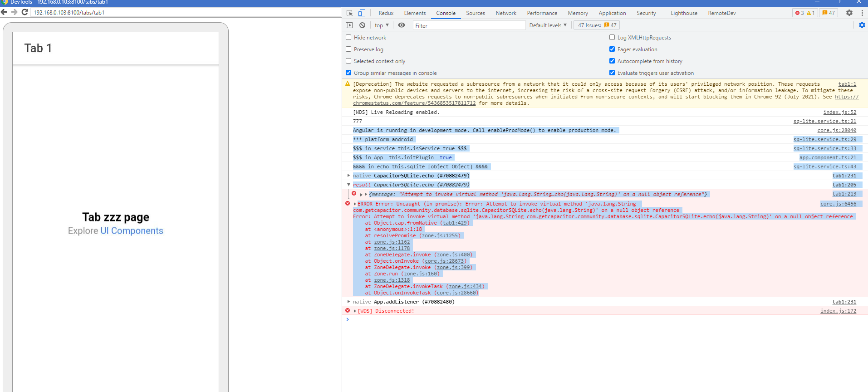Open the Lighthouse tab

[684, 13]
